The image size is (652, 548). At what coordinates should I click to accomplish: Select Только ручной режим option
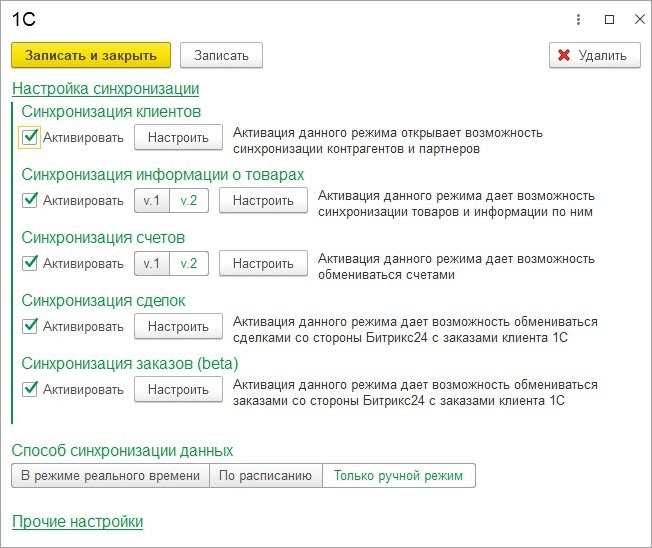[399, 475]
